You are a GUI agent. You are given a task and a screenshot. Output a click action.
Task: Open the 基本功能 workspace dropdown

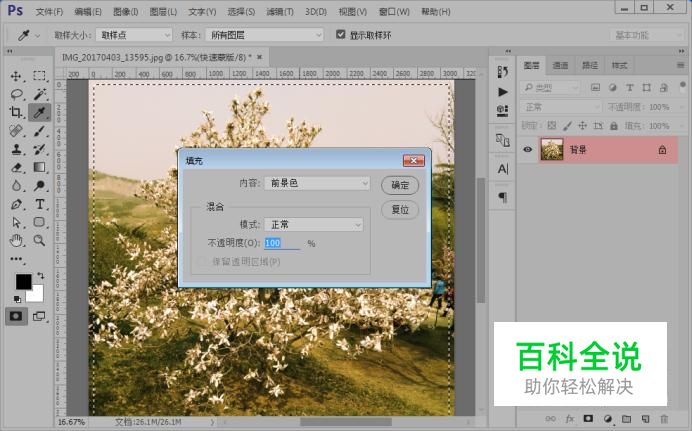pos(647,35)
